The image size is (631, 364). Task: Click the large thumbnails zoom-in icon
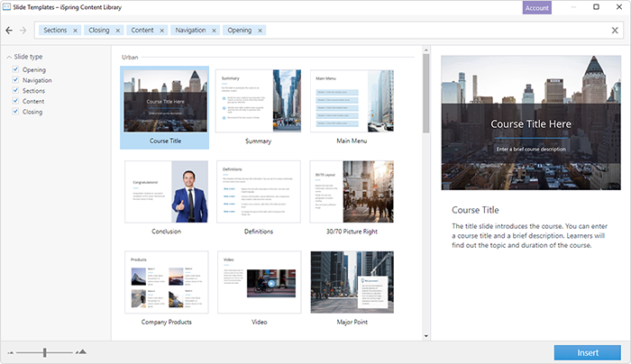(x=82, y=352)
